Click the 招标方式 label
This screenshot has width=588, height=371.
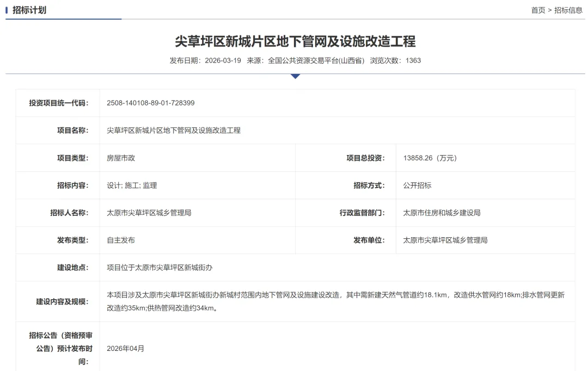[369, 185]
